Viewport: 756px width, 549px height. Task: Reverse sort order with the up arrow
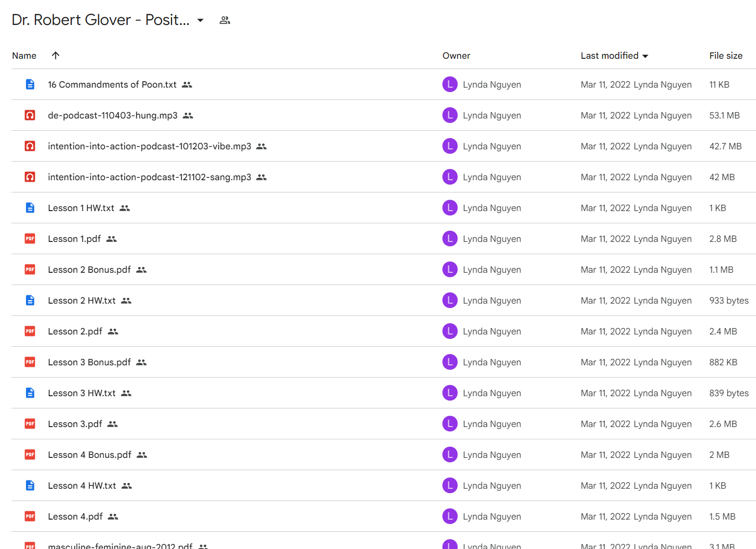(55, 55)
